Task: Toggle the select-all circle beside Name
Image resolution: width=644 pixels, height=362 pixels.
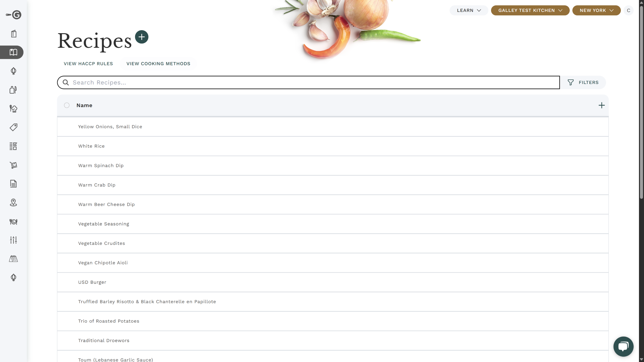Action: coord(67,105)
